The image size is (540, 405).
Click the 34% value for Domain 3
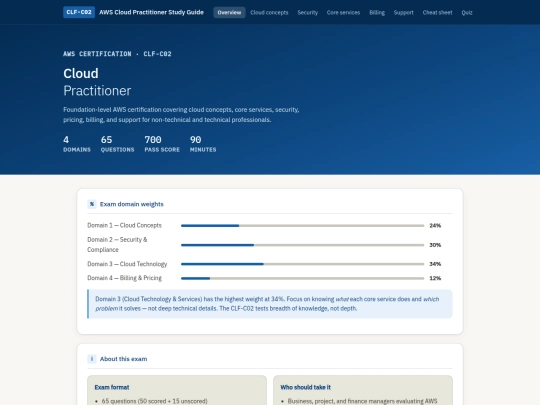coord(435,264)
